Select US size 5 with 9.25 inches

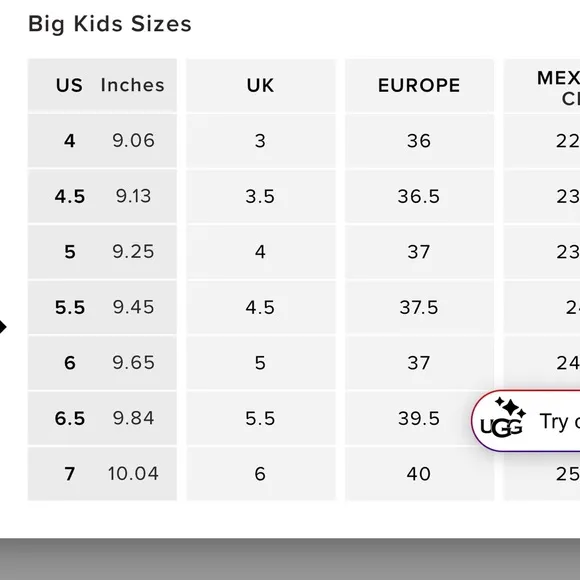pyautogui.click(x=102, y=252)
